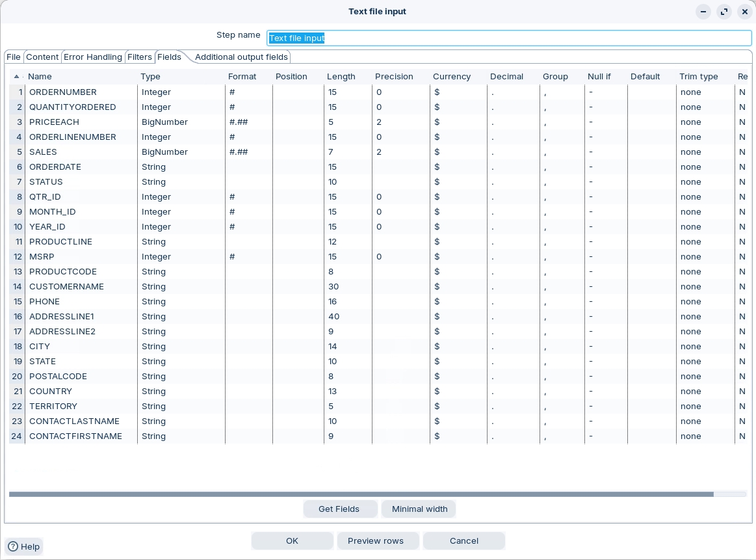The image size is (756, 560).
Task: Click inside the Step name field
Action: tap(508, 38)
